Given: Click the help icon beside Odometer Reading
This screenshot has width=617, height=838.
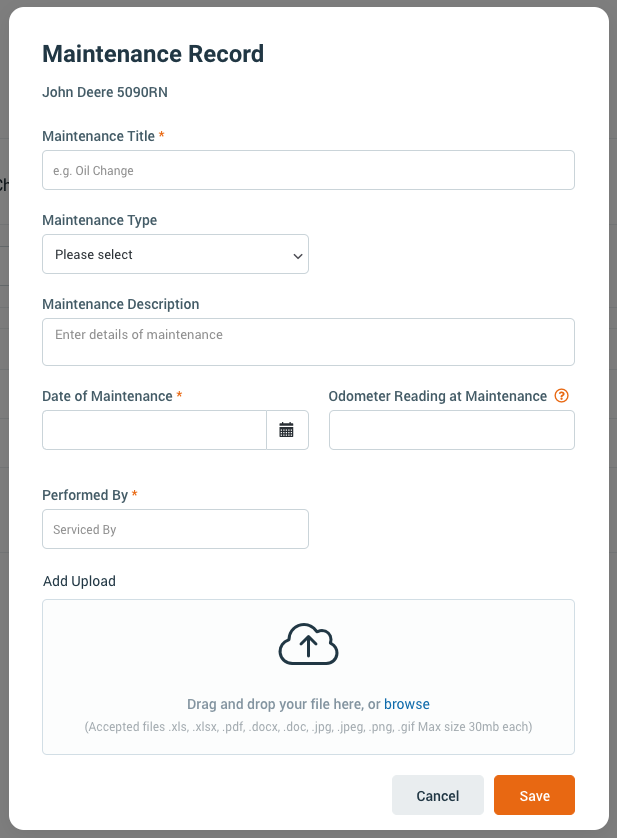Looking at the screenshot, I should pos(561,396).
